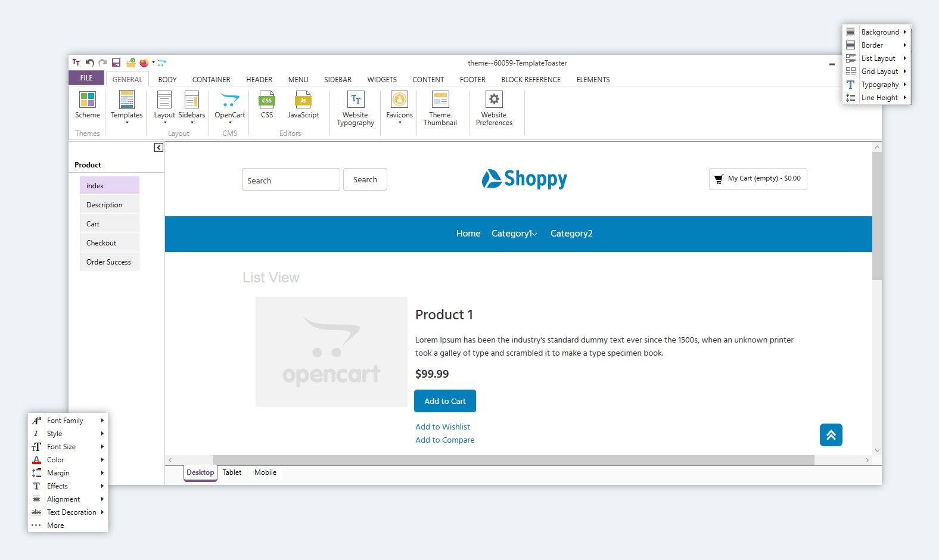Image resolution: width=939 pixels, height=560 pixels.
Task: Open the Color submenu
Action: point(68,460)
